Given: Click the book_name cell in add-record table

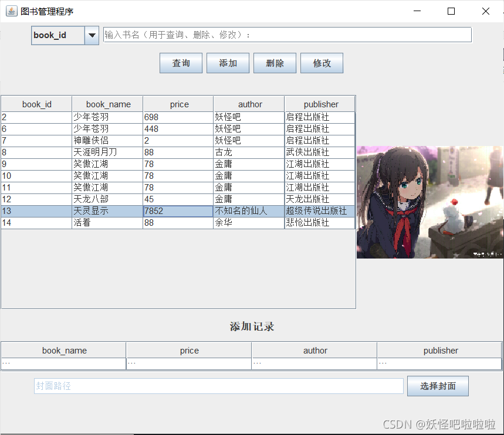Looking at the screenshot, I should pyautogui.click(x=63, y=363).
